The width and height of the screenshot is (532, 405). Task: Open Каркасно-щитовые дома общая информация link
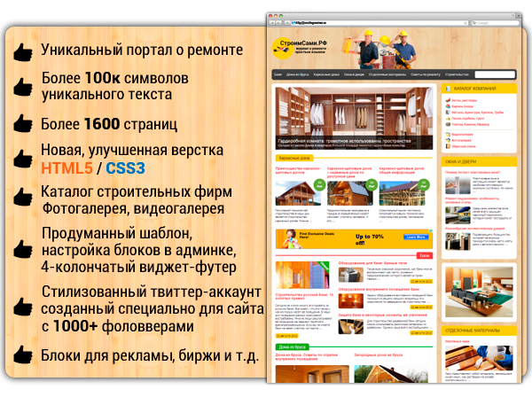pyautogui.click(x=402, y=170)
